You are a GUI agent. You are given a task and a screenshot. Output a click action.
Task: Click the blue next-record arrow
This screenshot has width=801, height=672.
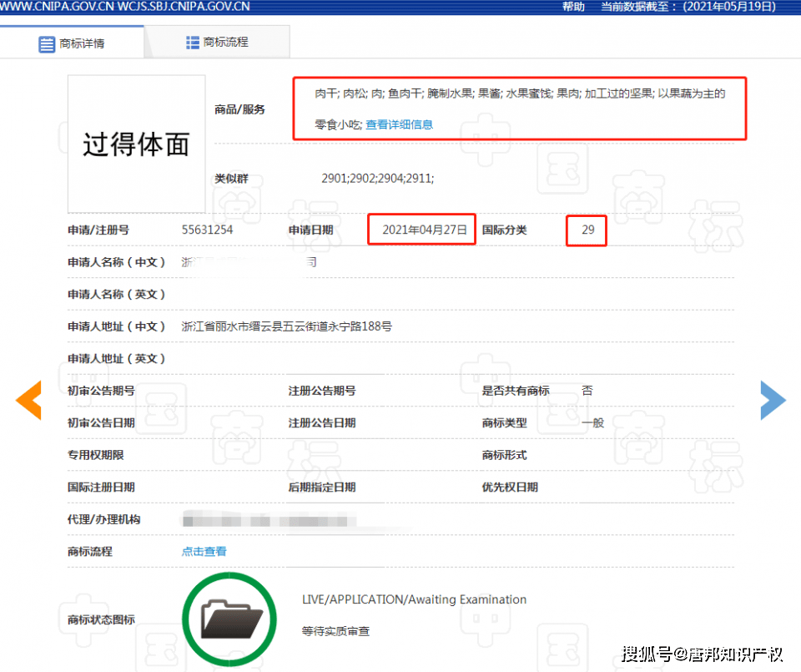[x=772, y=400]
